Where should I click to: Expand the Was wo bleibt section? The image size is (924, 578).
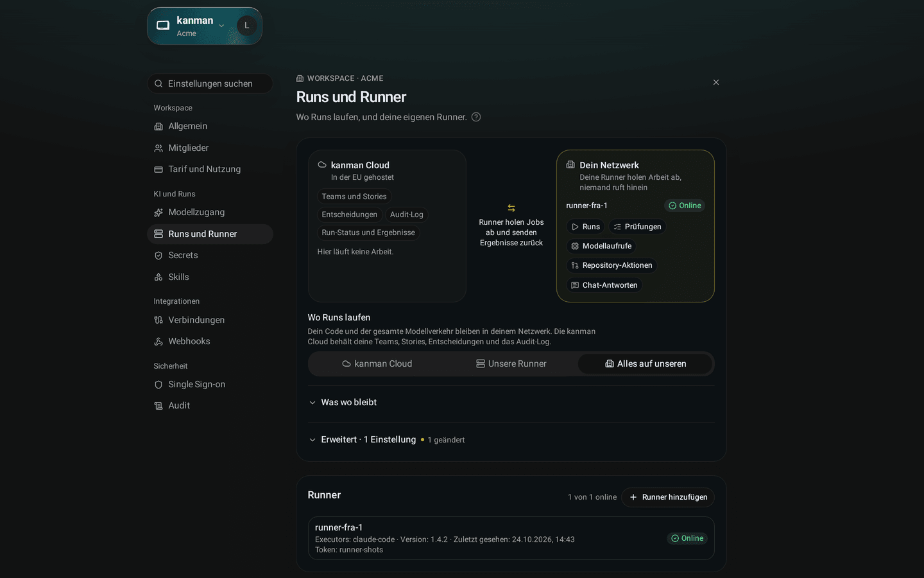click(x=511, y=403)
